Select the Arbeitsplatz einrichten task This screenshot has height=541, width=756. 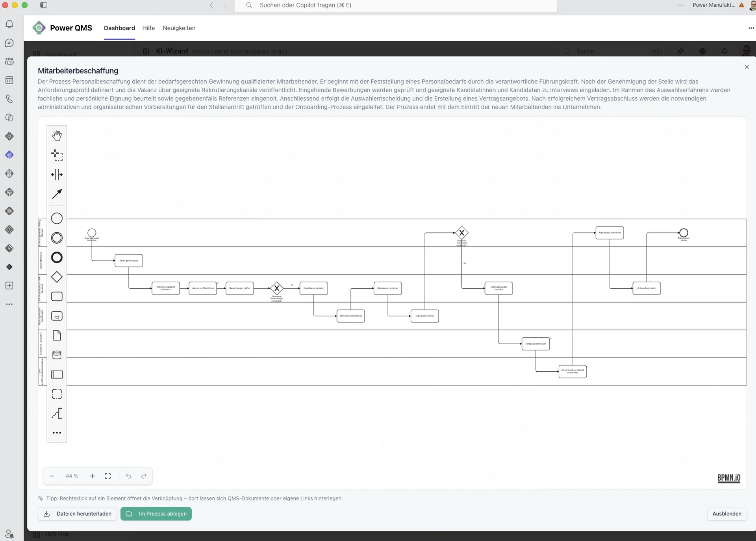pos(610,233)
